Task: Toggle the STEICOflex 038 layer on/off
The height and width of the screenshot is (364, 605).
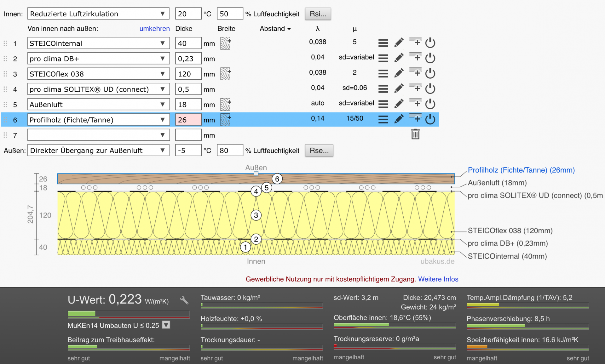Action: [x=430, y=73]
